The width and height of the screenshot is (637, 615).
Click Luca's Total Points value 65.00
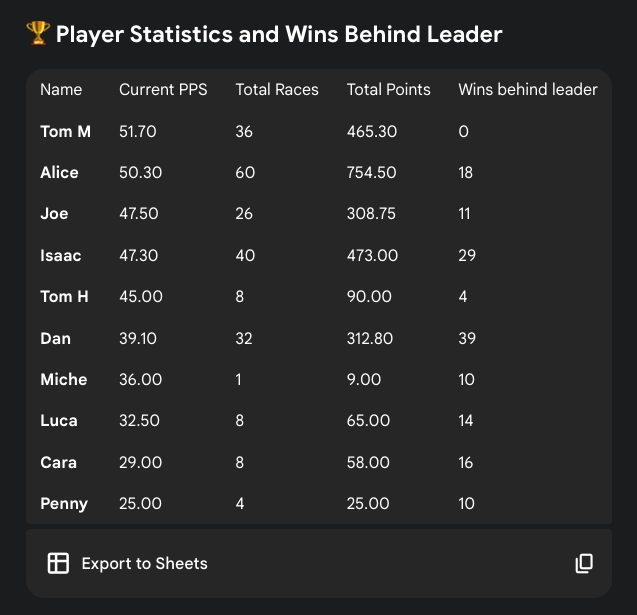[x=368, y=421]
